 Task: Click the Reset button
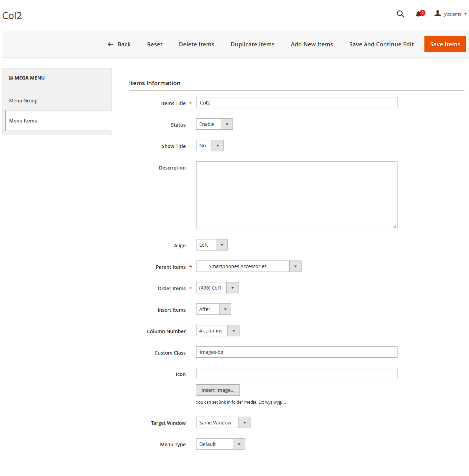coord(155,44)
